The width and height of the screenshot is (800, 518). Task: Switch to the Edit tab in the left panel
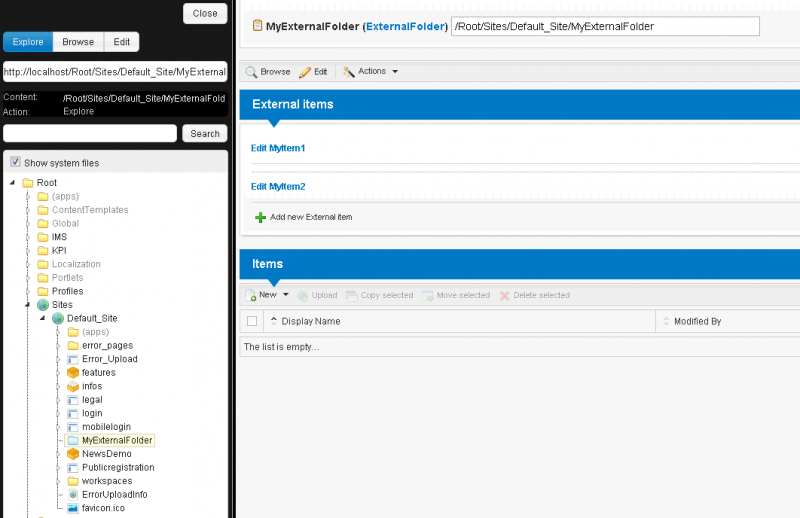coord(121,42)
